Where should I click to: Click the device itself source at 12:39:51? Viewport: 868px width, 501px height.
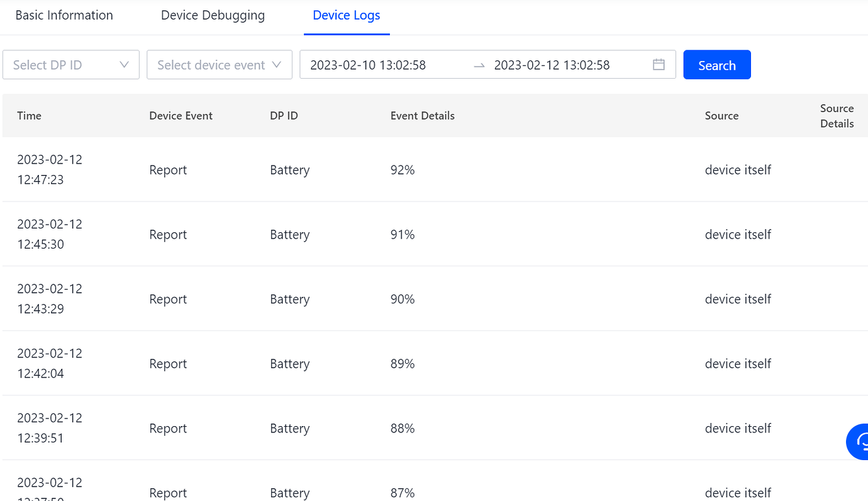coord(738,428)
